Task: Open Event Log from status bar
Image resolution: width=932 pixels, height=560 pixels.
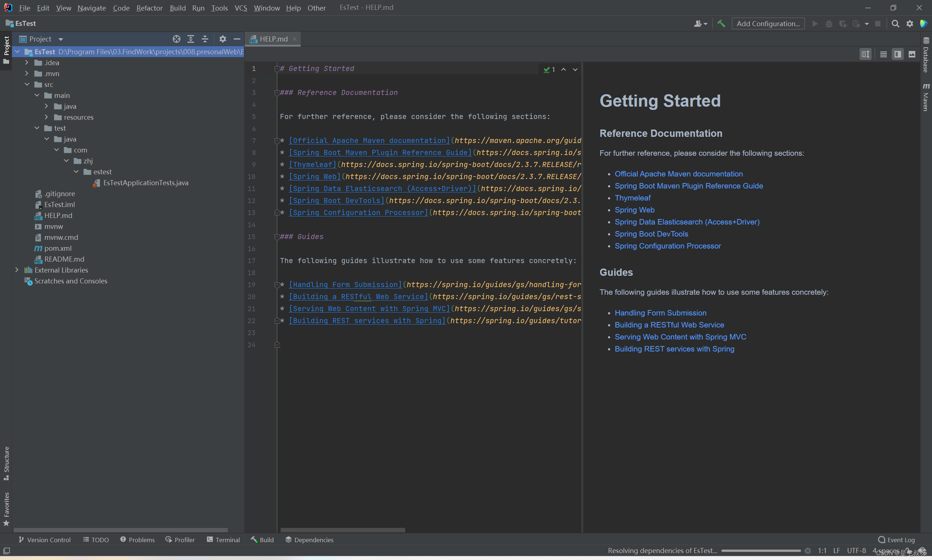Action: pos(896,540)
